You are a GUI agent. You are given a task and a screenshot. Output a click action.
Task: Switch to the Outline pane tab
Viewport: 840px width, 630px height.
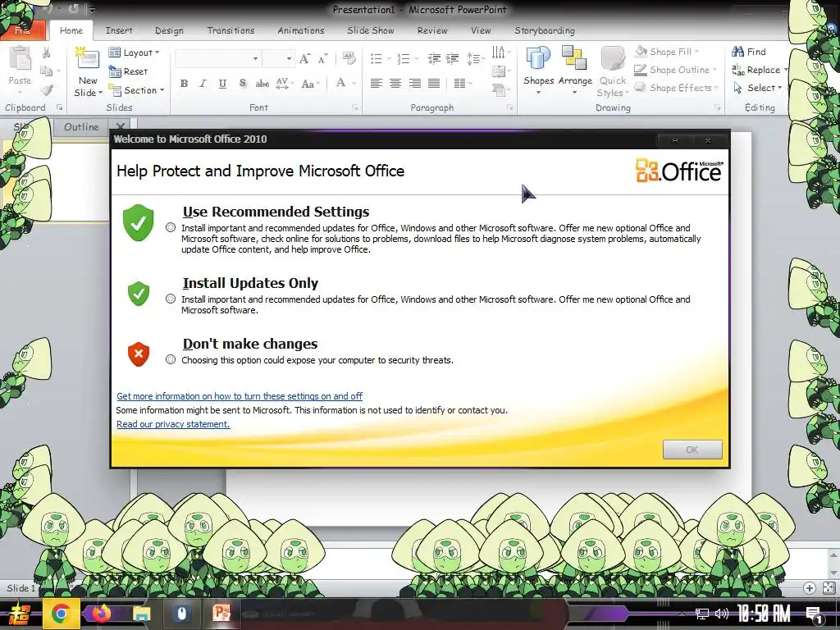pos(81,127)
